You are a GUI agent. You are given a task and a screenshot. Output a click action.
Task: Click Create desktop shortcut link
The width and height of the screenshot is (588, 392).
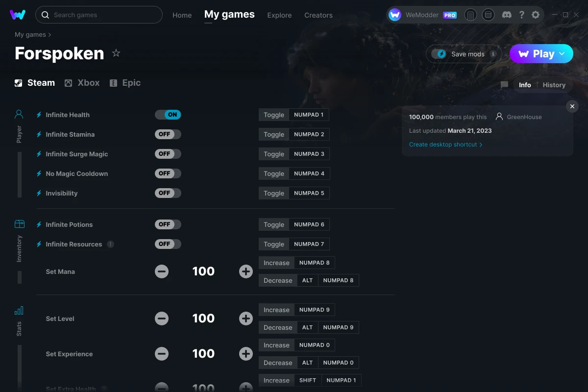click(445, 145)
